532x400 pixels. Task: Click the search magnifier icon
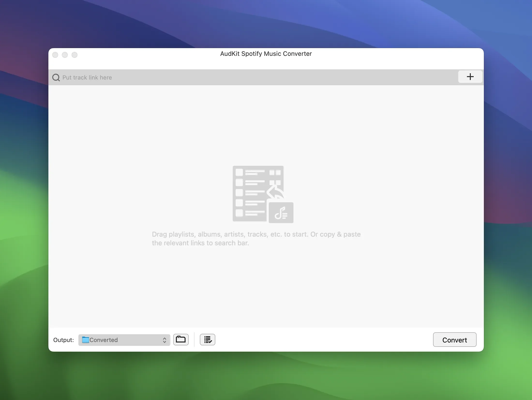click(x=56, y=77)
